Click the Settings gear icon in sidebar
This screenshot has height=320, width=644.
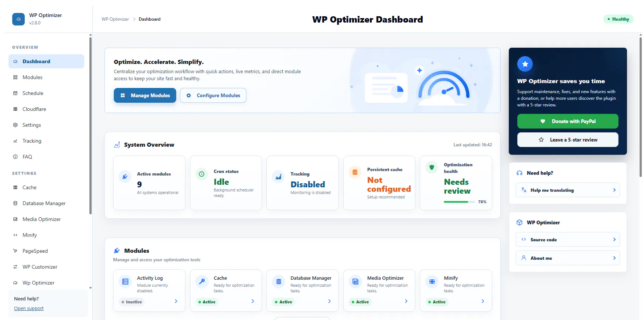(16, 125)
